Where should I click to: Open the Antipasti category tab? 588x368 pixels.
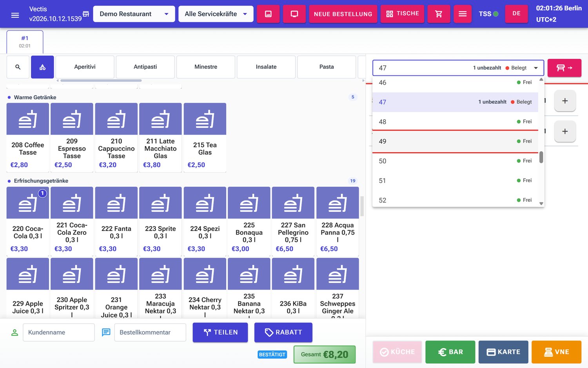tap(145, 67)
